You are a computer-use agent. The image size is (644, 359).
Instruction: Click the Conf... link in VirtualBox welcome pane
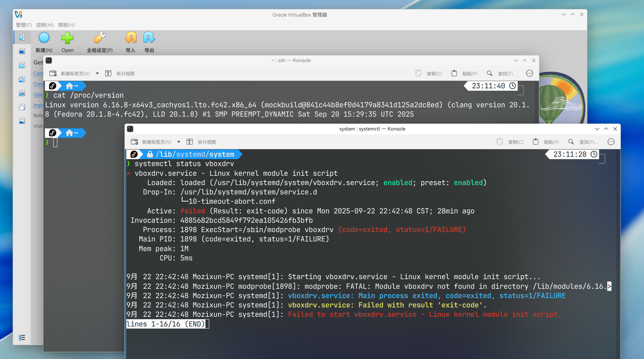coord(38,73)
